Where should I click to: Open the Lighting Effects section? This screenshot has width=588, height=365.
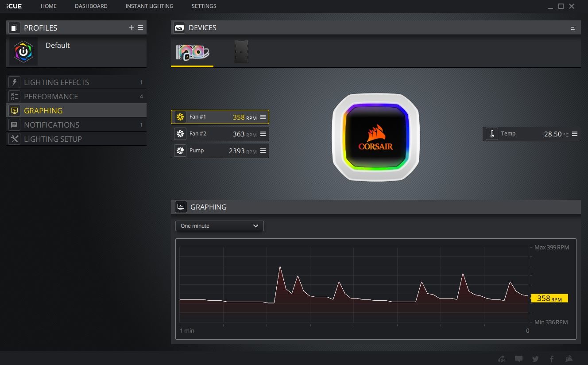coord(76,82)
